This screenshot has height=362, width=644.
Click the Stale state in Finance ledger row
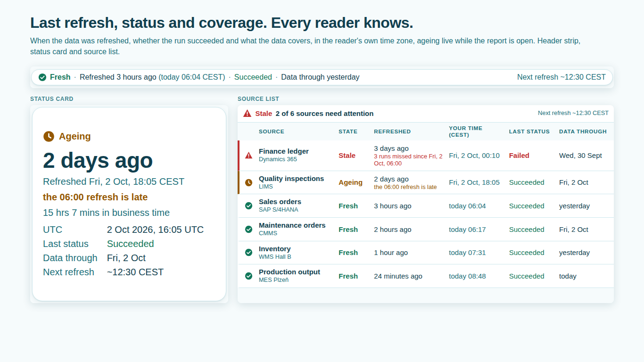pyautogui.click(x=347, y=156)
